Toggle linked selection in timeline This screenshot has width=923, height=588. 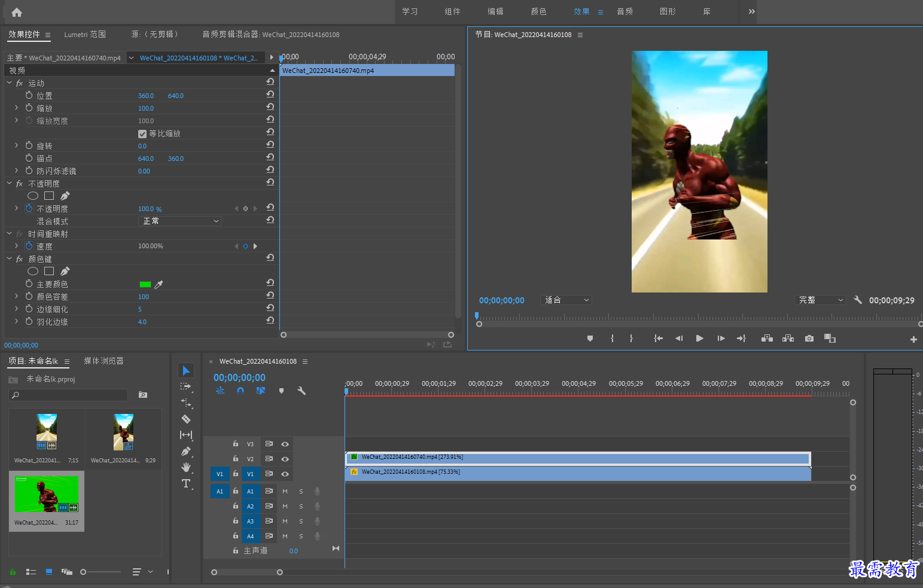click(x=261, y=391)
